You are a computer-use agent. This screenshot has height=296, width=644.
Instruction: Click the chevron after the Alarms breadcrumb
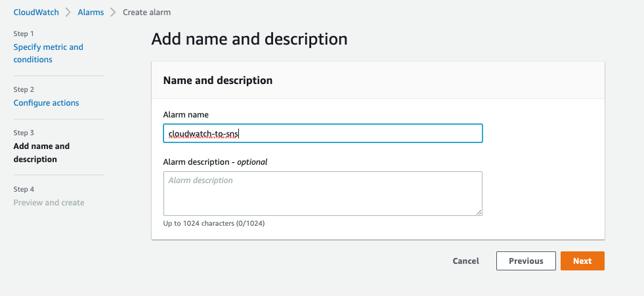coord(113,12)
